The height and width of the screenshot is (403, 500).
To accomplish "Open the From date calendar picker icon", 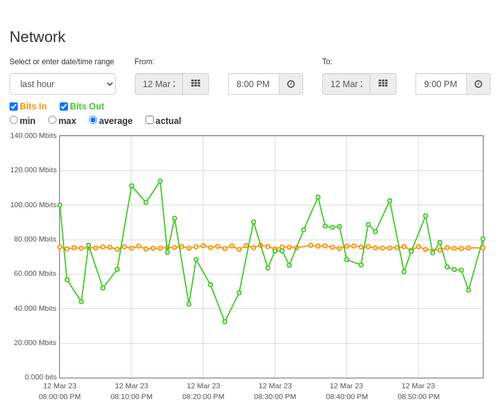I will [195, 84].
